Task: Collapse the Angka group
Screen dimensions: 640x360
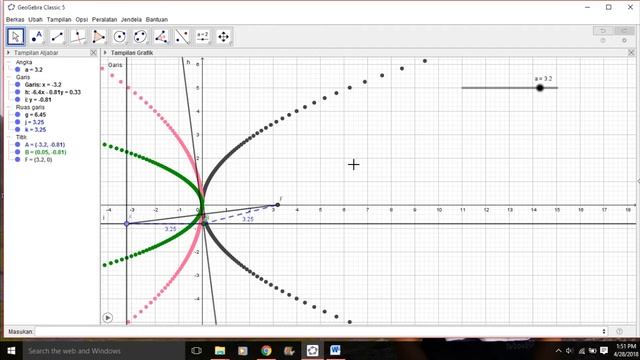Action: [9, 62]
